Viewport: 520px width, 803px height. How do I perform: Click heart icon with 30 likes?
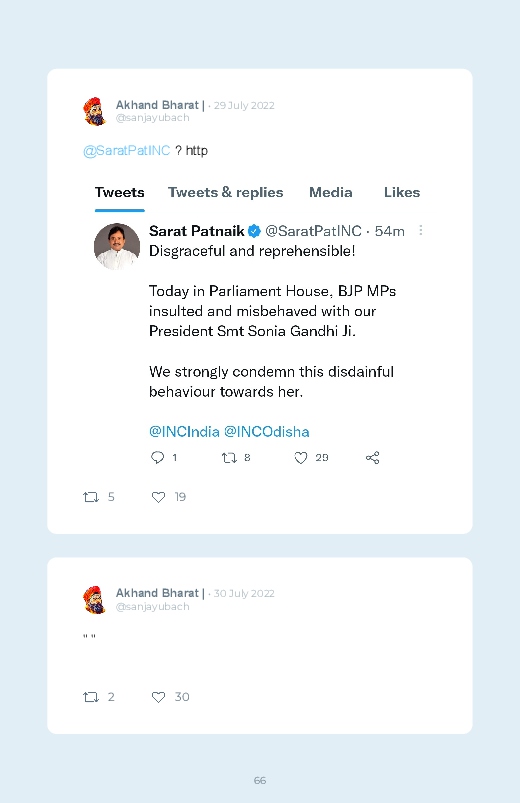pos(158,697)
